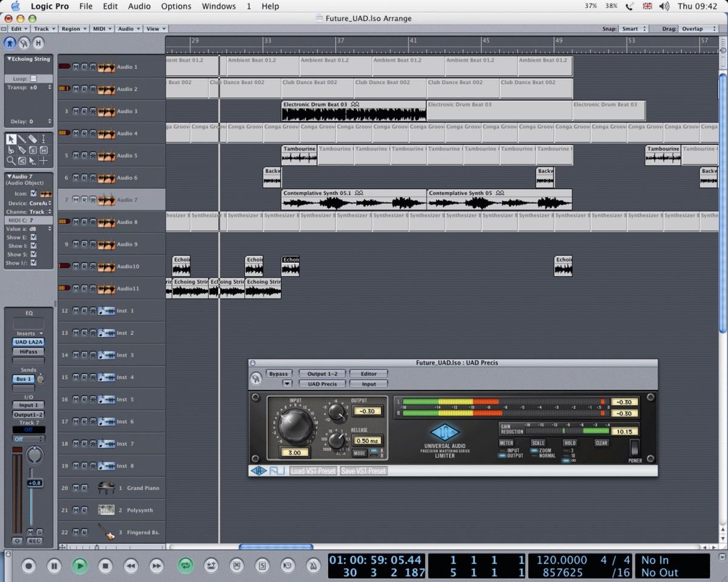Select the Eraser tool in toolbox
This screenshot has width=728, height=582.
coord(33,139)
